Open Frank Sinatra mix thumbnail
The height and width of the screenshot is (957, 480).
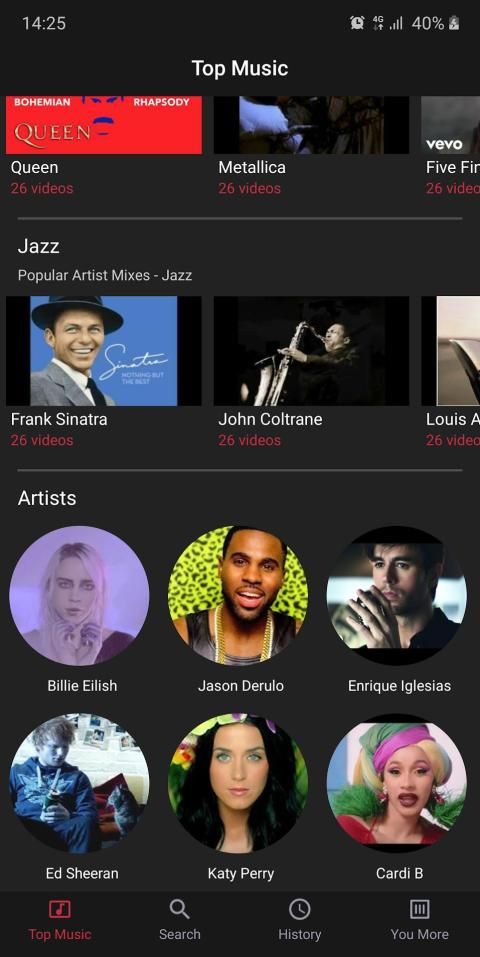(x=104, y=351)
